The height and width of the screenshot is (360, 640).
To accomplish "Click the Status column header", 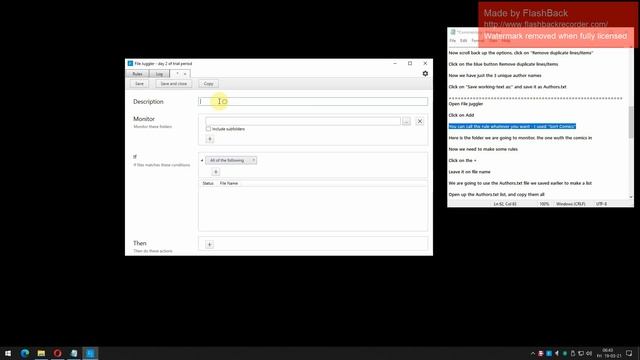I will (208, 183).
